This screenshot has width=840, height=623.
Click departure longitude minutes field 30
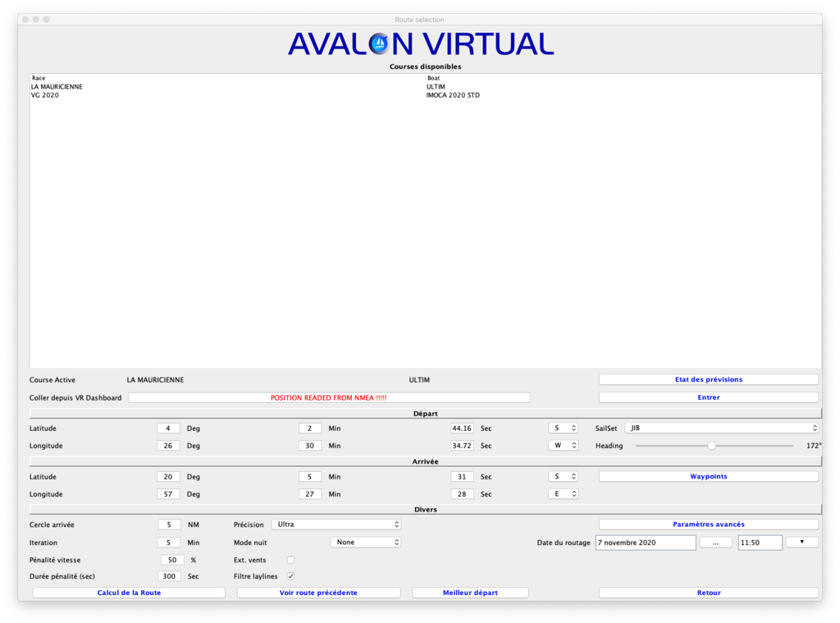point(309,446)
